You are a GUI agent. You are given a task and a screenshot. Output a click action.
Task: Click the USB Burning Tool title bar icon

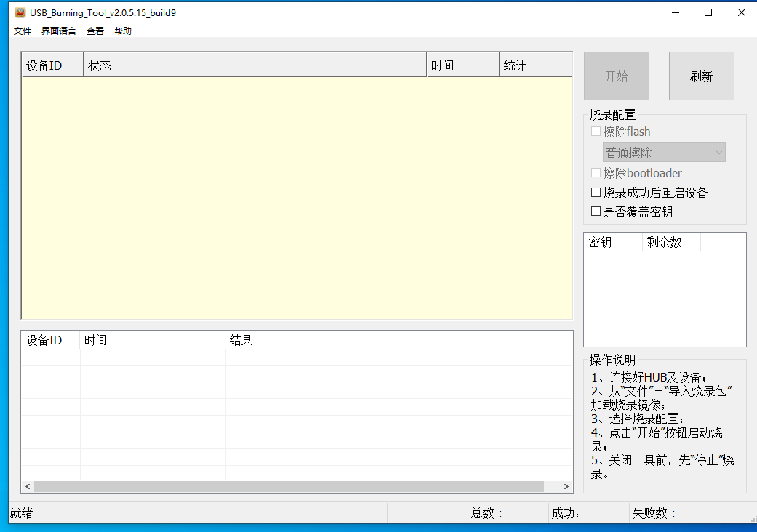click(20, 12)
